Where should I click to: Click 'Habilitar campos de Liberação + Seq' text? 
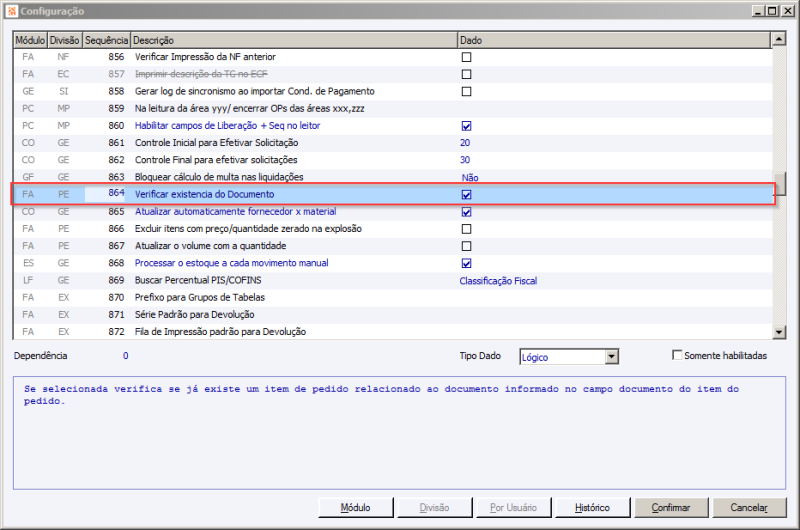pyautogui.click(x=228, y=126)
